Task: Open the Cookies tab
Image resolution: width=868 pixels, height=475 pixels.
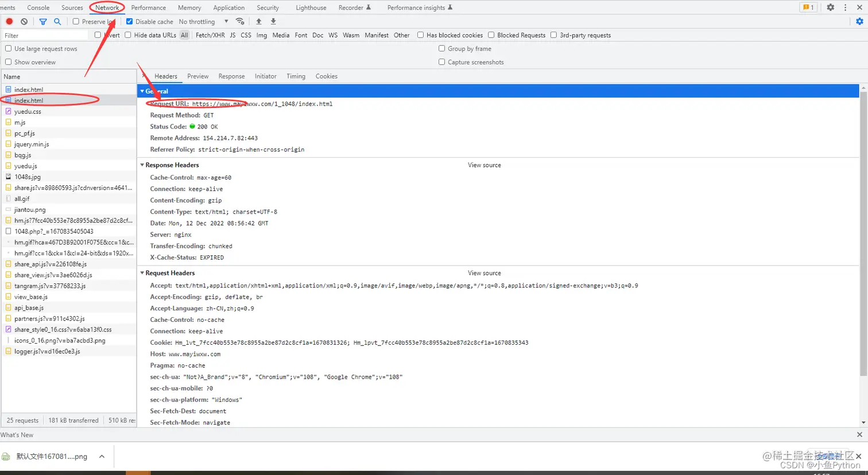Action: 327,76
